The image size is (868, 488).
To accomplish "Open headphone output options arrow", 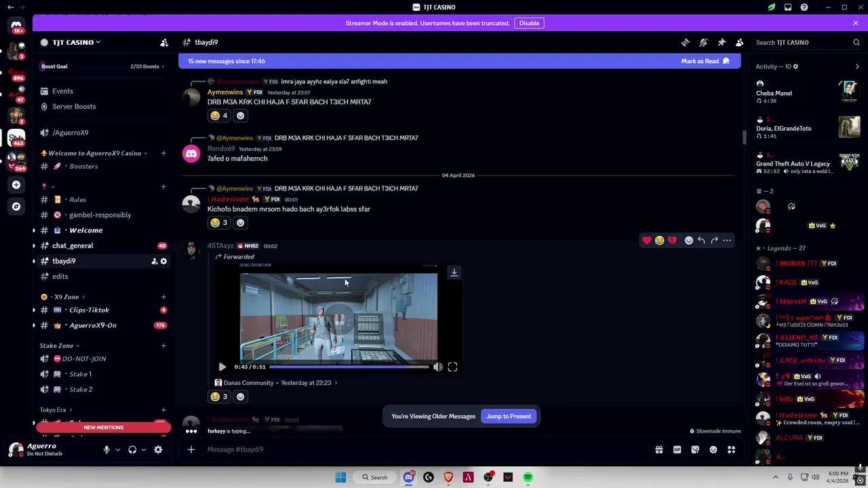I will [x=143, y=449].
